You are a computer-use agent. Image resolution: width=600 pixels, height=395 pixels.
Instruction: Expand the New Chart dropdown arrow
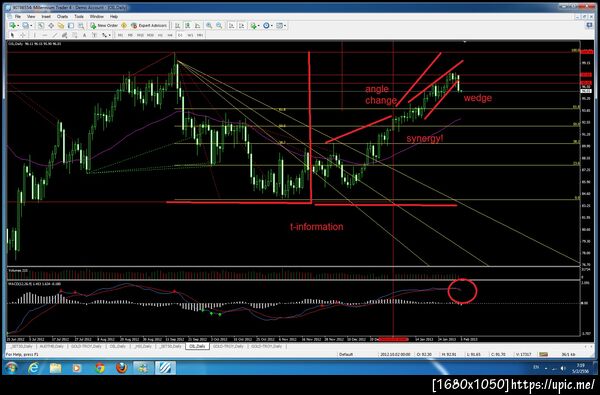pyautogui.click(x=18, y=26)
